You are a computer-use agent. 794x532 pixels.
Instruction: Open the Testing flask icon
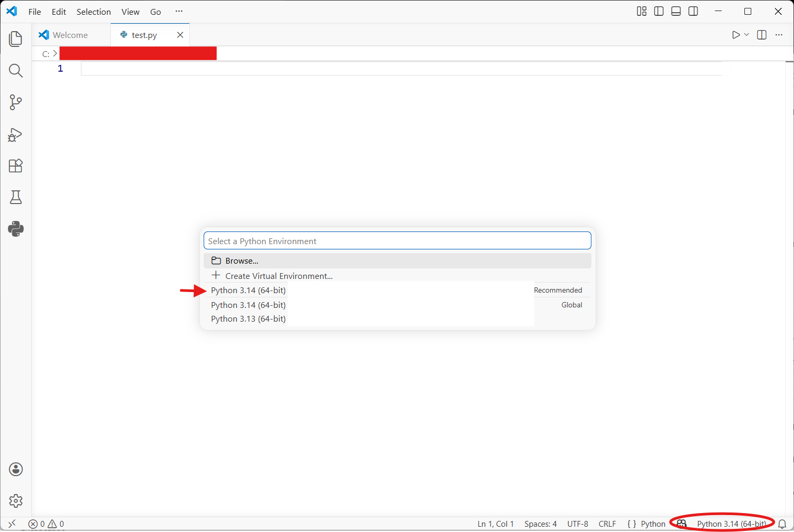tap(16, 198)
